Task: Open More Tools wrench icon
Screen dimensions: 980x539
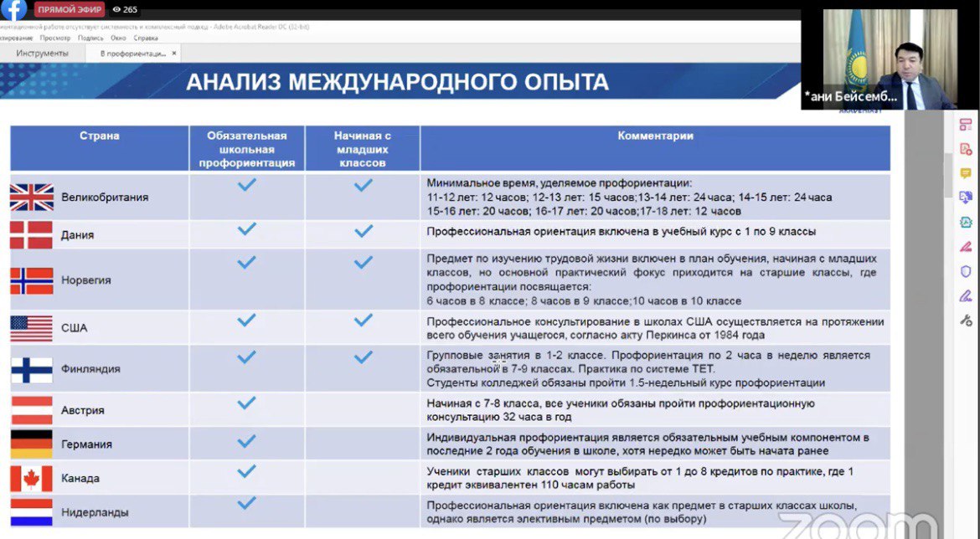Action: tap(966, 321)
